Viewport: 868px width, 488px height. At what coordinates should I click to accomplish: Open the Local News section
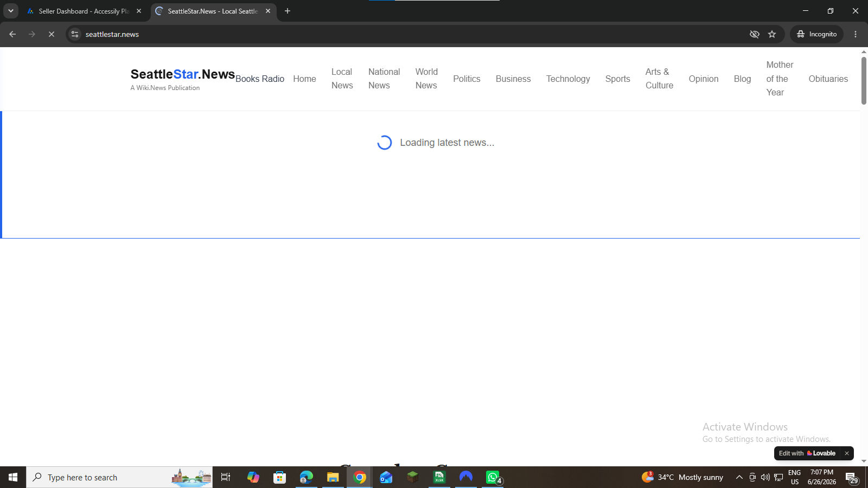pos(342,79)
